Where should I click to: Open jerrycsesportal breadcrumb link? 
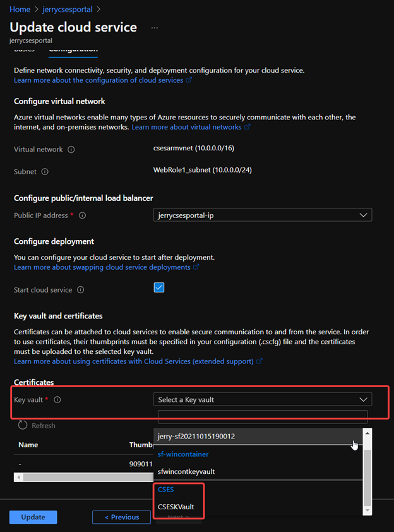pyautogui.click(x=68, y=9)
